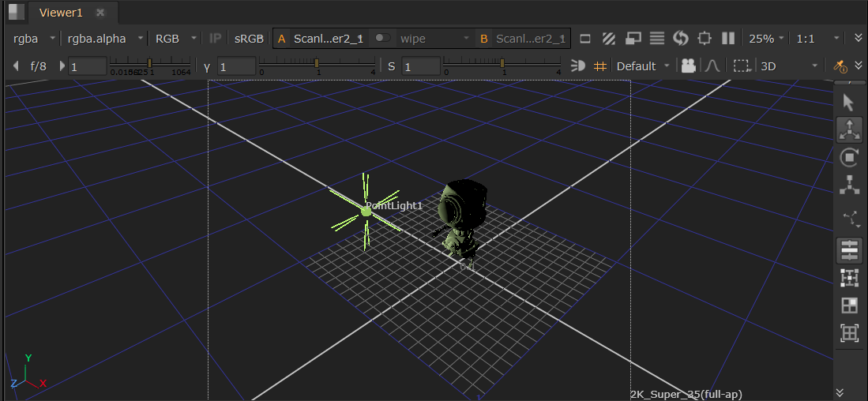Click the refresh viewer icon
The width and height of the screenshot is (868, 401).
[x=681, y=39]
